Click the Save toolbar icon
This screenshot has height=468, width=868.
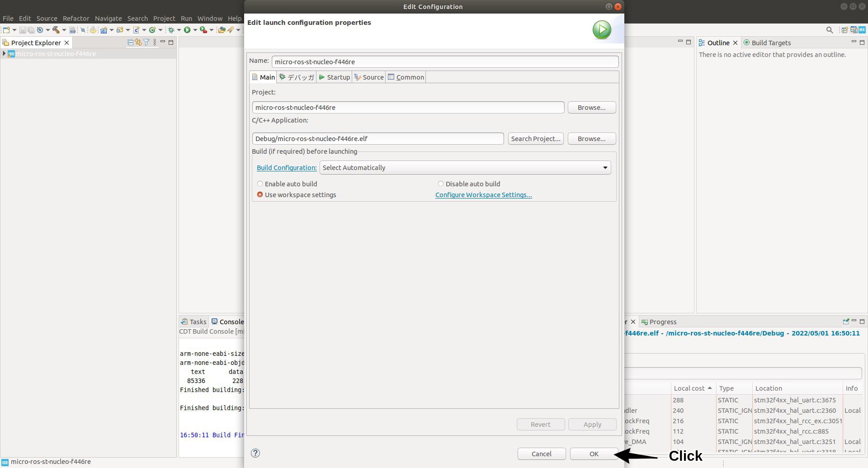[x=22, y=30]
